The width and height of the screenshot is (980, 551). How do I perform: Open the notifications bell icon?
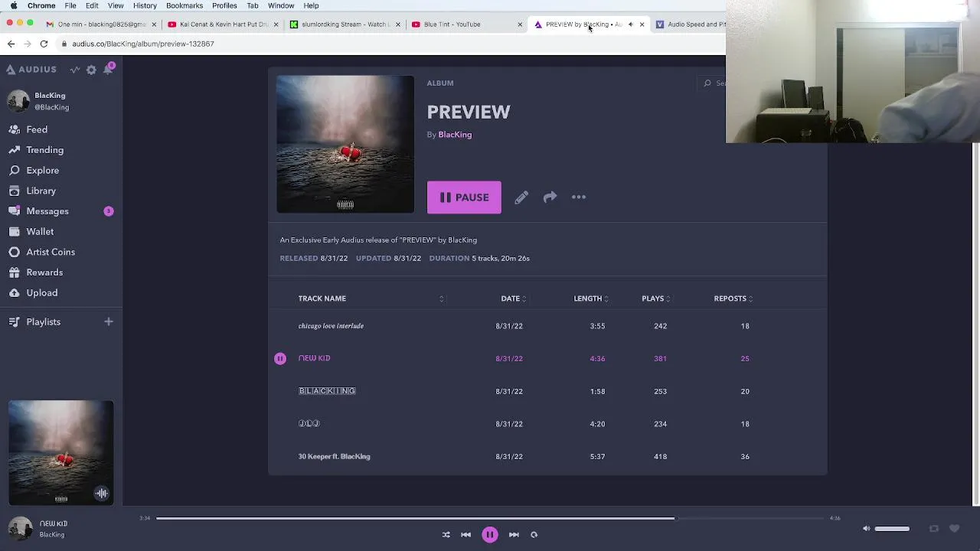click(108, 70)
